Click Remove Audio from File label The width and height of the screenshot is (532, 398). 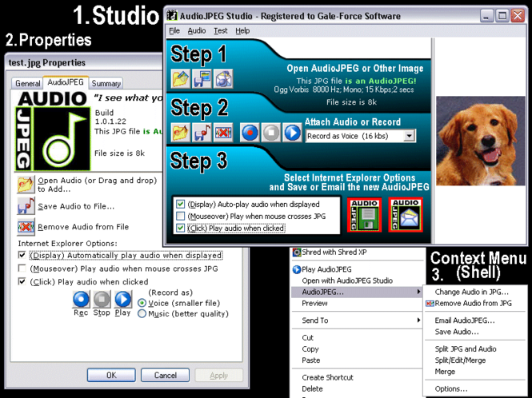click(83, 227)
